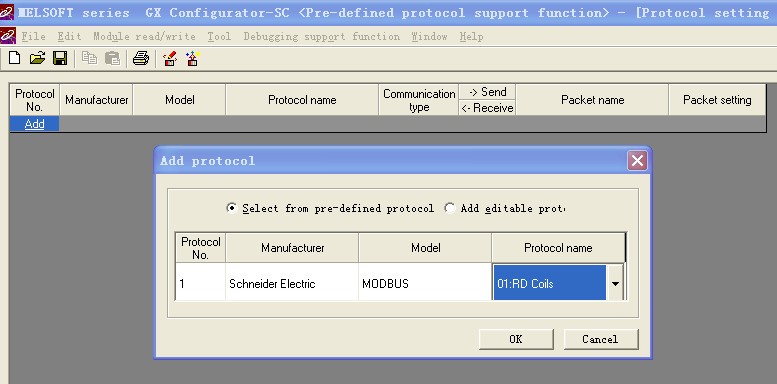Screen dimensions: 777x384
Task: Click the MODBUS model cell
Action: [425, 283]
